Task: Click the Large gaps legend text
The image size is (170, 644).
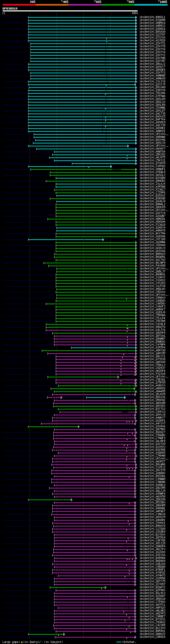Action: [x=33, y=642]
